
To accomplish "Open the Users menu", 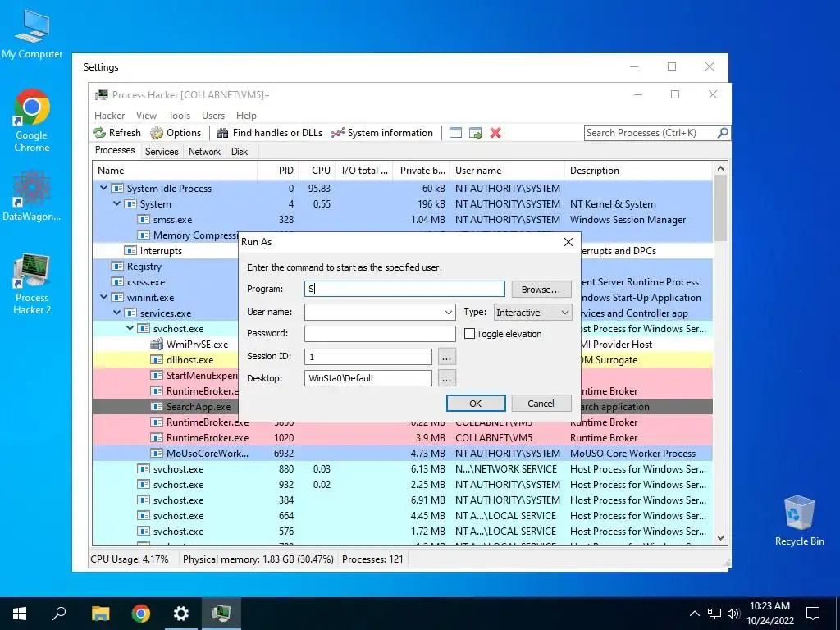I will [x=213, y=116].
